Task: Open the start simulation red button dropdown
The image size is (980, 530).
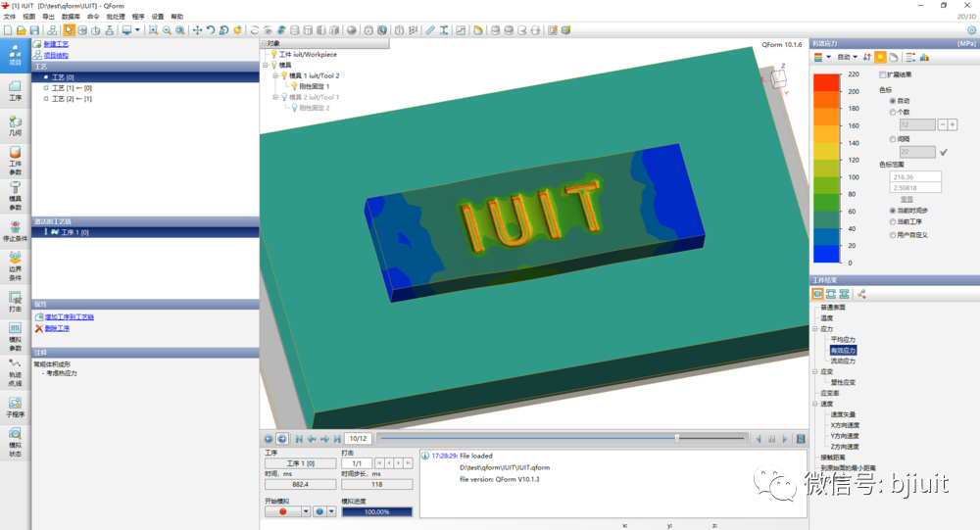Action: [x=306, y=511]
